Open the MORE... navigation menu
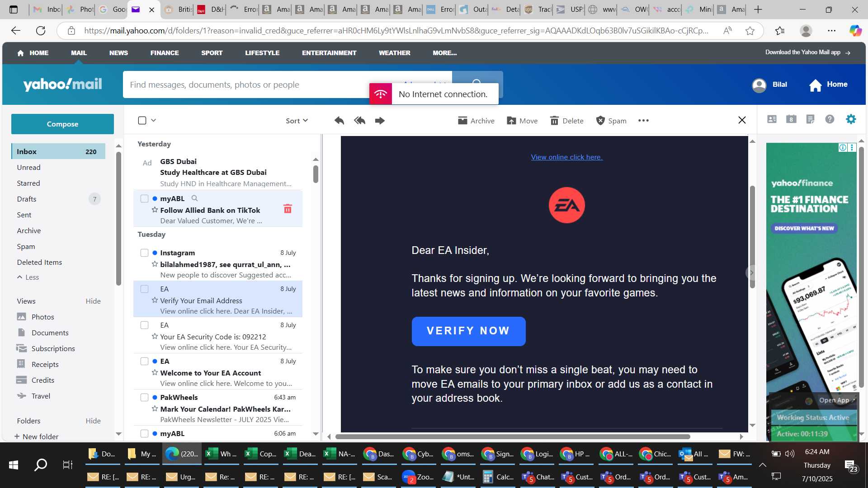Image resolution: width=868 pixels, height=488 pixels. [444, 53]
